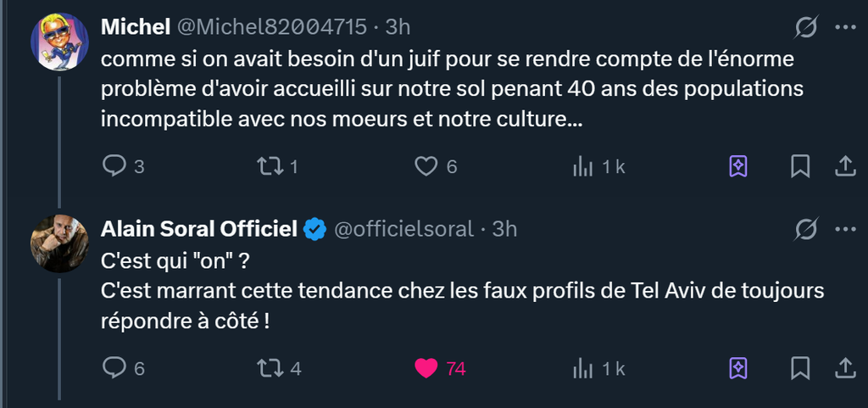
Task: Bookmark Michel's post
Action: click(799, 167)
